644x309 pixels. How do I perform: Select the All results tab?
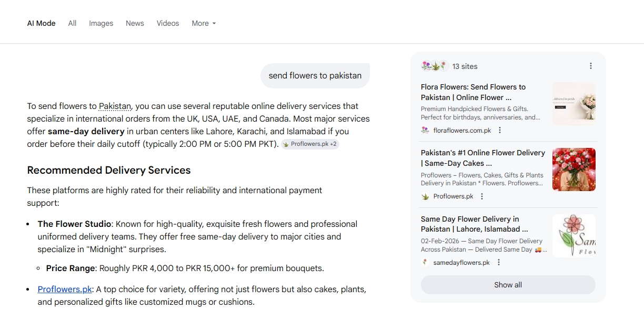(x=72, y=23)
